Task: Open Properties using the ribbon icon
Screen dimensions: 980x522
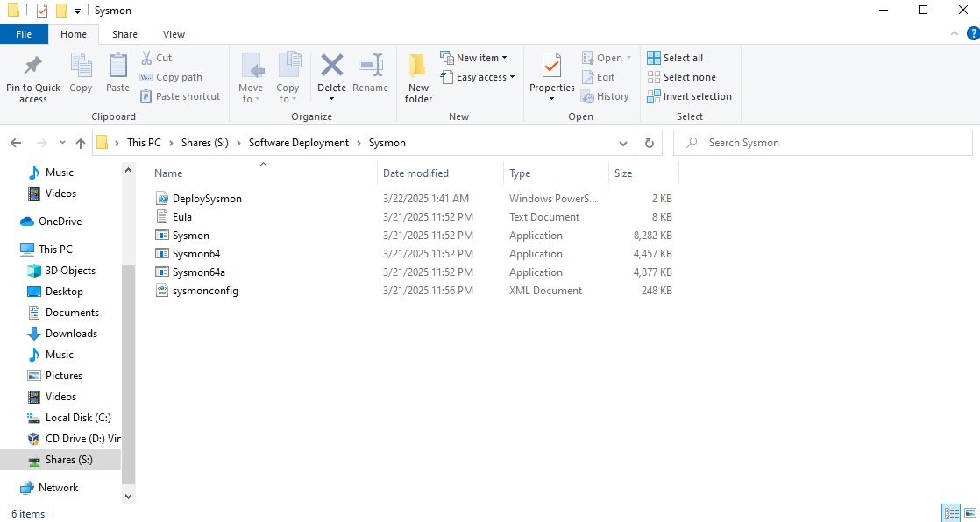Action: tap(551, 68)
